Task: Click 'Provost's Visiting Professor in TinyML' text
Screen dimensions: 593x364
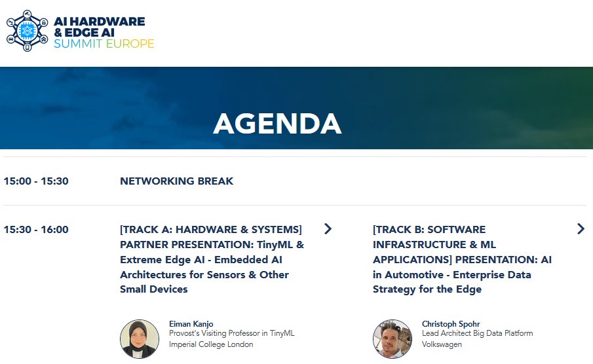Action: pos(231,333)
